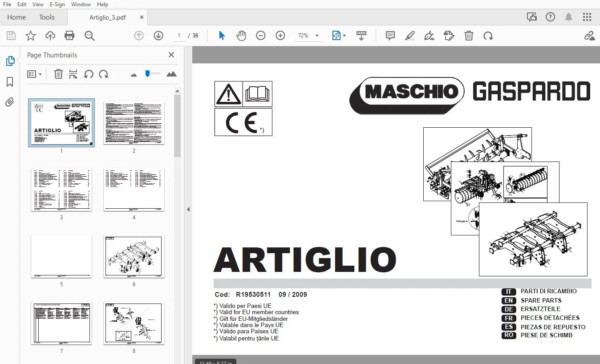600x364 pixels.
Task: Select the page 8 thumbnail
Action: 134,323
